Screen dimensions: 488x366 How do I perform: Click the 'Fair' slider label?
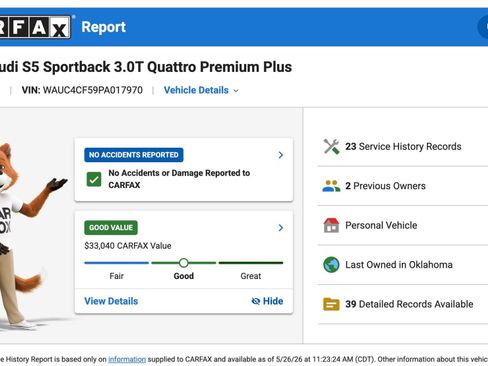(116, 276)
